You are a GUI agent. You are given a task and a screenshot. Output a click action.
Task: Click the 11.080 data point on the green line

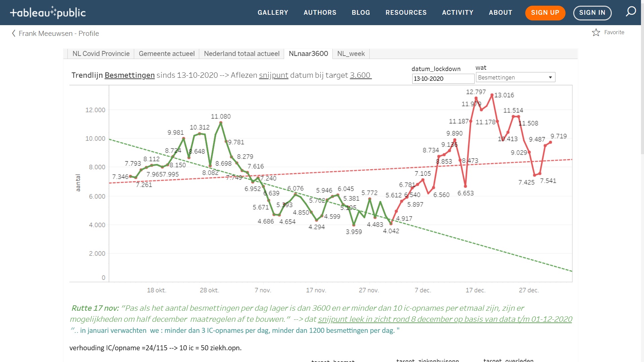tap(221, 123)
